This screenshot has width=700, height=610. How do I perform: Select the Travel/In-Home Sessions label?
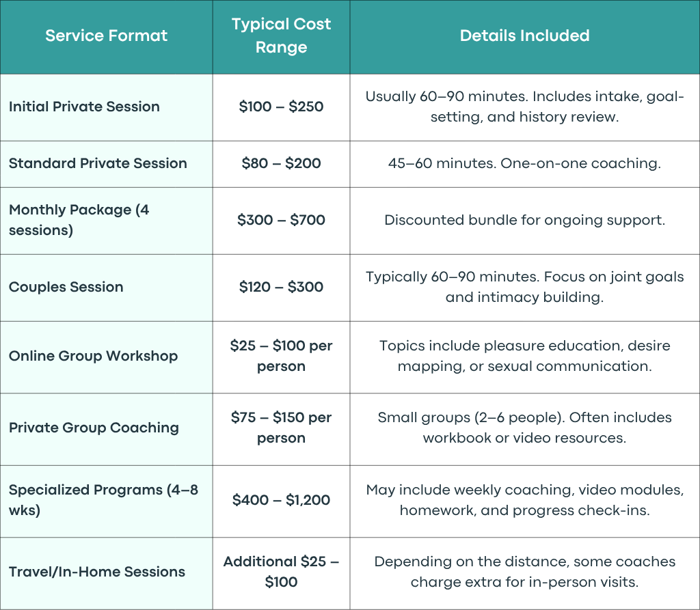click(97, 572)
